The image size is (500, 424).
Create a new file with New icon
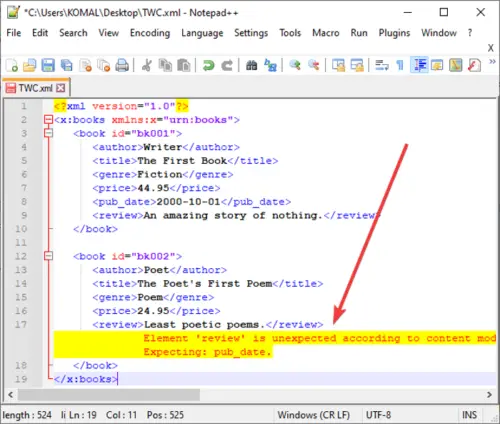(x=12, y=65)
